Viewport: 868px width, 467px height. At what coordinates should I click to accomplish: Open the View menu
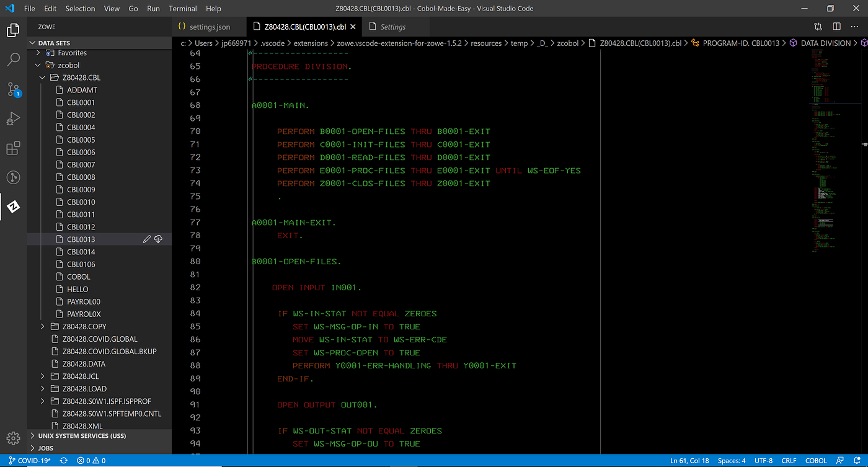[112, 9]
